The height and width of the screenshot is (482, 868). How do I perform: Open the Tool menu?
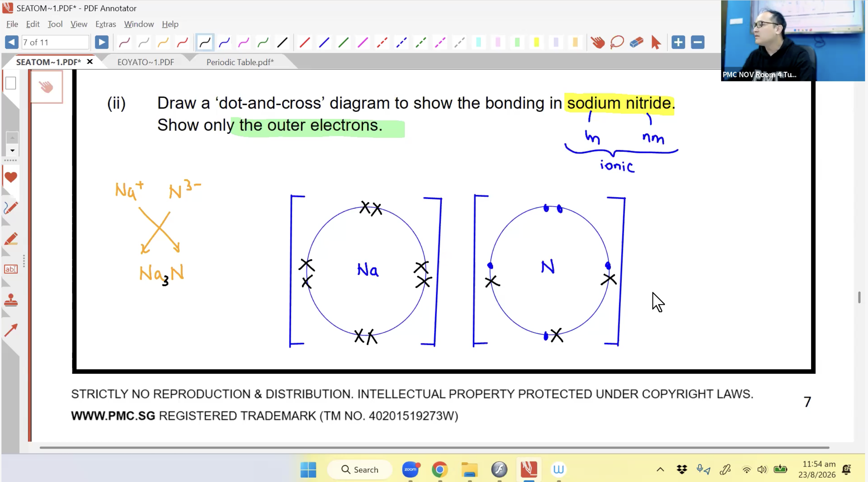(x=55, y=24)
